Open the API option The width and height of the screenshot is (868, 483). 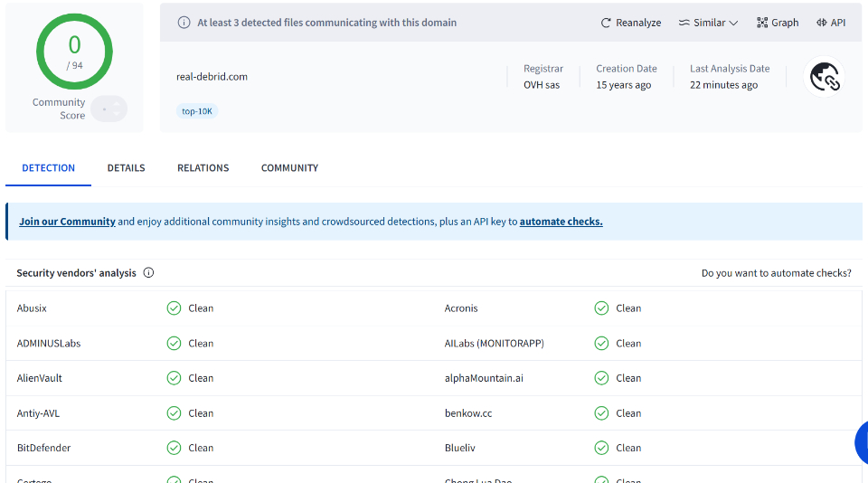(831, 23)
